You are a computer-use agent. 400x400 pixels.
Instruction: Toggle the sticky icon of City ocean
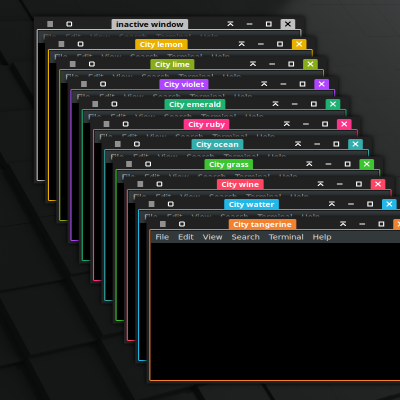click(x=137, y=144)
